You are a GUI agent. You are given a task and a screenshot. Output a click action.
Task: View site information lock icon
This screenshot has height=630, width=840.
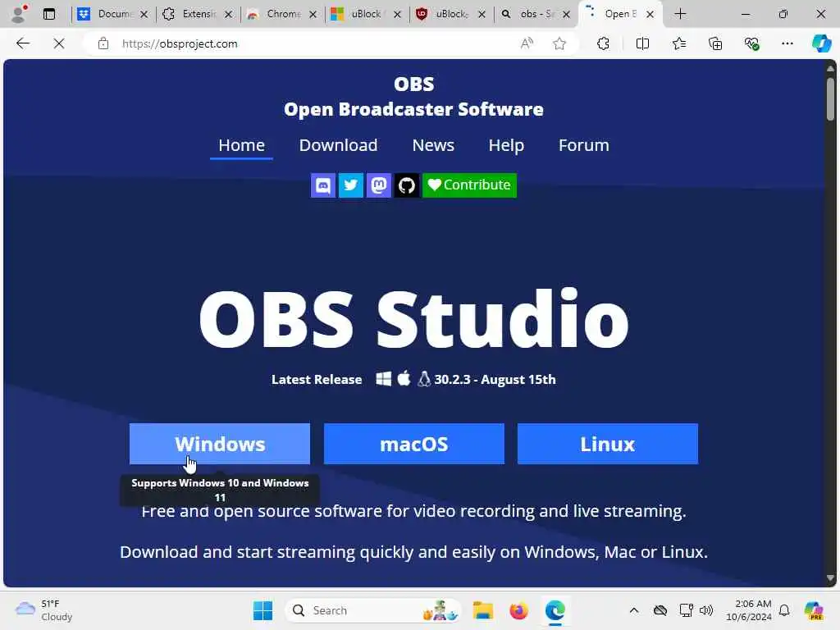point(103,43)
